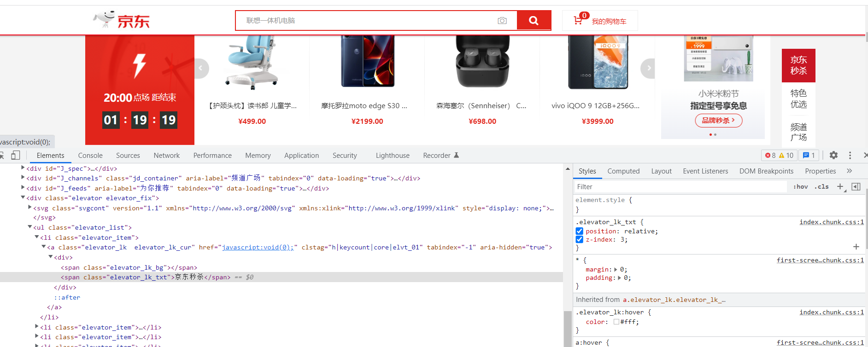Expand the J_feeds div node
Screen dimensions: 868x347
pos(23,188)
